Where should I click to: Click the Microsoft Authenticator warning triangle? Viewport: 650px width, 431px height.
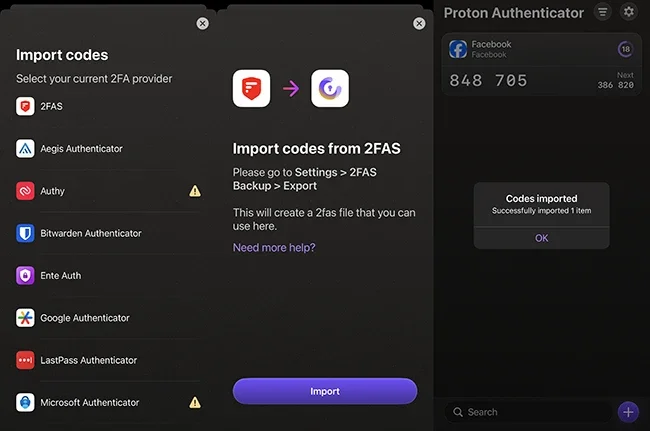point(195,402)
